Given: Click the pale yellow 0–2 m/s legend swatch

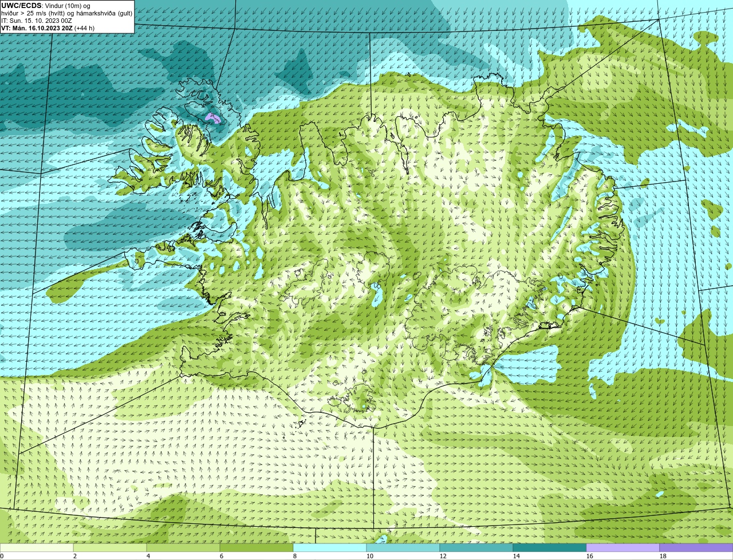Looking at the screenshot, I should pyautogui.click(x=37, y=547).
